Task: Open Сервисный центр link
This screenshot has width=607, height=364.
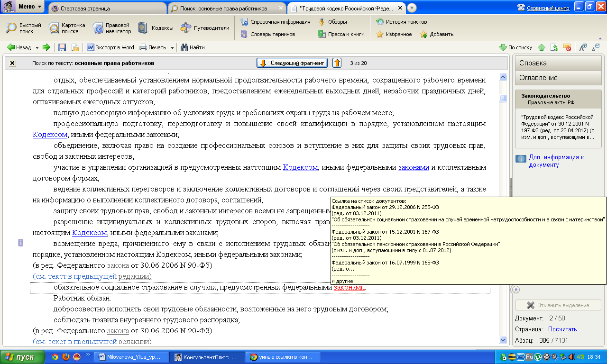Action: click(x=549, y=8)
